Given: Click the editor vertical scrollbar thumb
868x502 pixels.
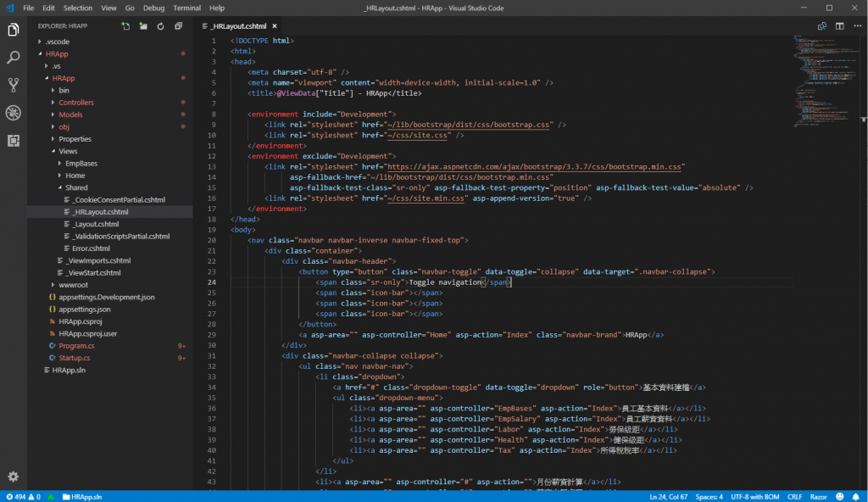Looking at the screenshot, I should coord(864,119).
